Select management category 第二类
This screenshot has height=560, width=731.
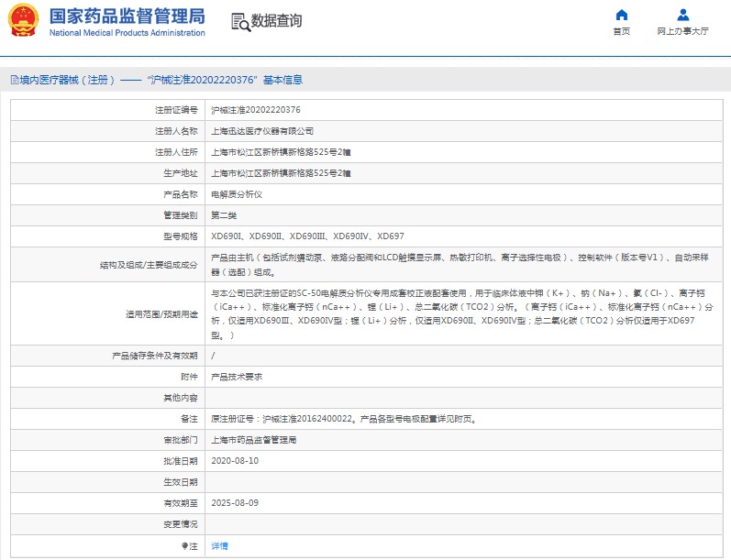click(x=224, y=215)
